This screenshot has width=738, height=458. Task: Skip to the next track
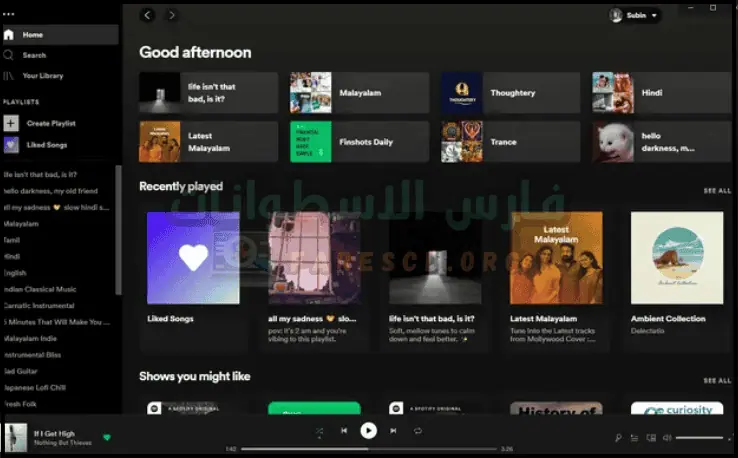point(393,431)
